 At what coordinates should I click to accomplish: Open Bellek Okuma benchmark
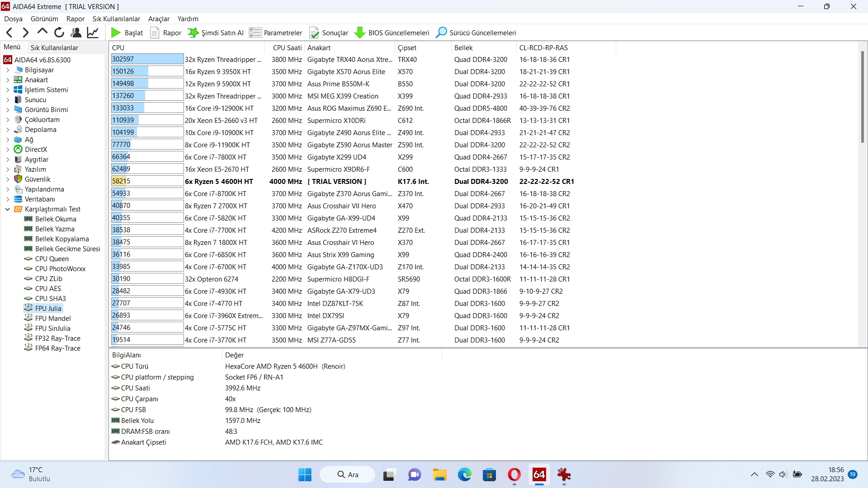click(x=50, y=219)
